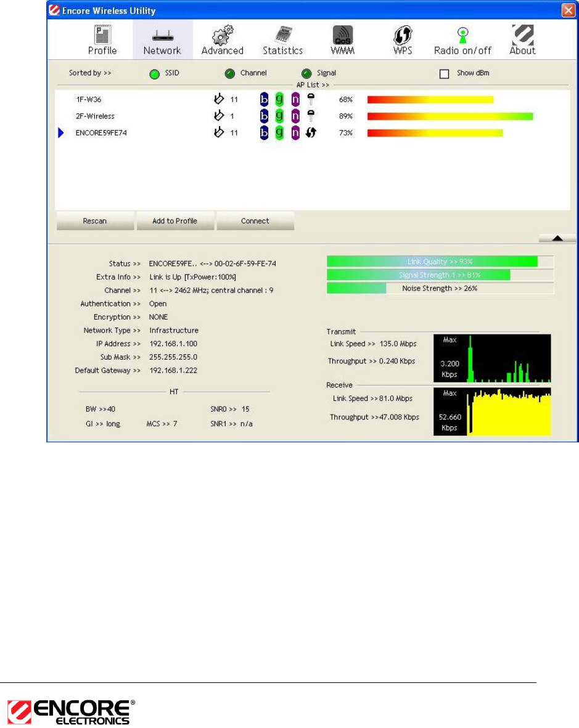Click the security key icon for 1F-W36
This screenshot has width=579, height=728.
[x=311, y=99]
